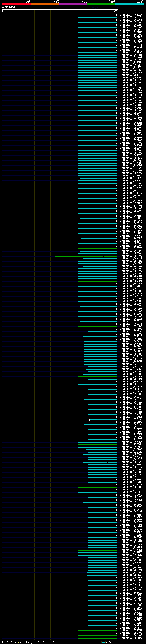This screenshot has height=644, width=146.
Task: Select hit label UniRef100_O21272
Action: [131, 80]
